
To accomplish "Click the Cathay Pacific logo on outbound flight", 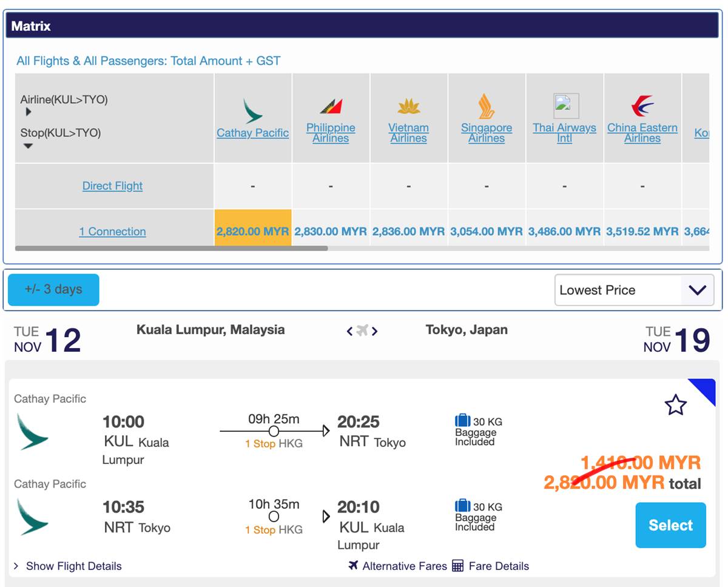I will (33, 432).
